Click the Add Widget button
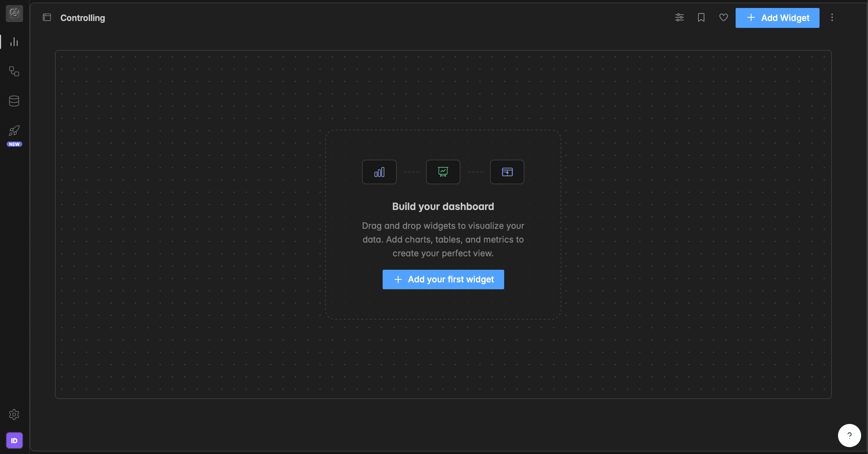 click(x=778, y=18)
